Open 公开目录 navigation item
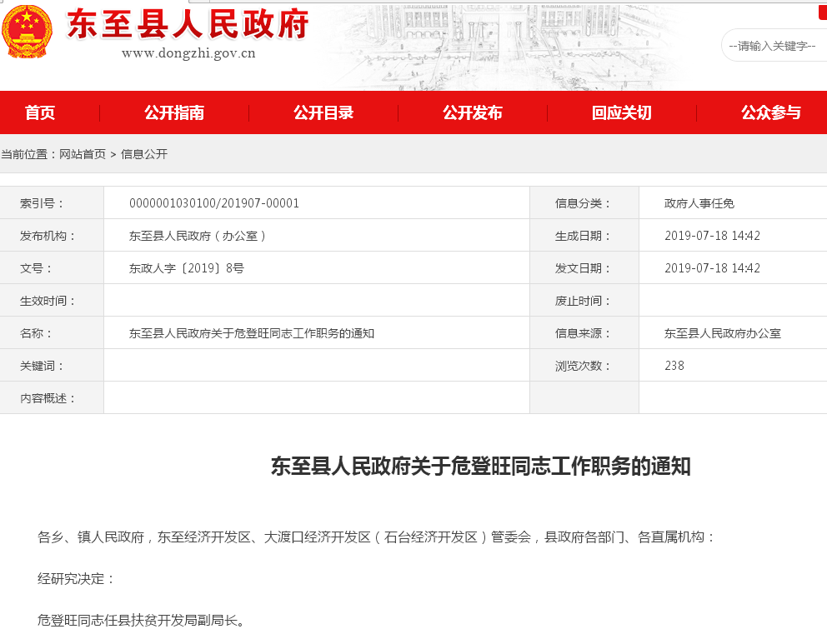 [x=323, y=112]
